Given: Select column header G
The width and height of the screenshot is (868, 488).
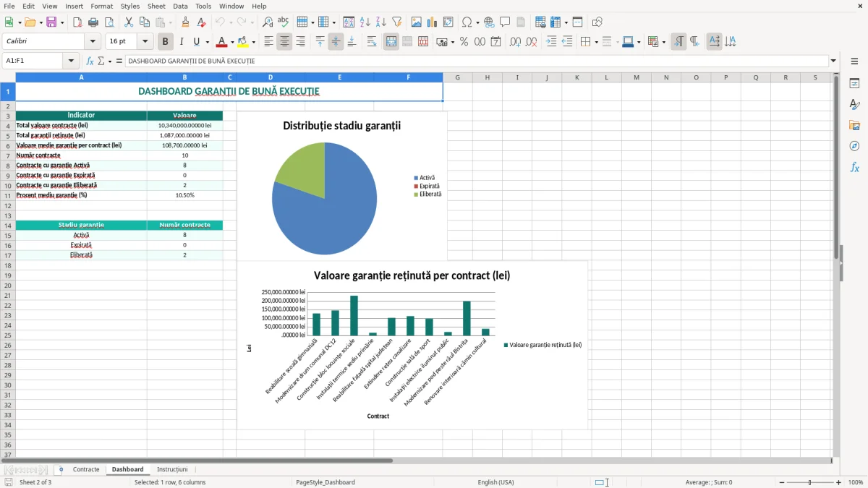Looking at the screenshot, I should 457,77.
